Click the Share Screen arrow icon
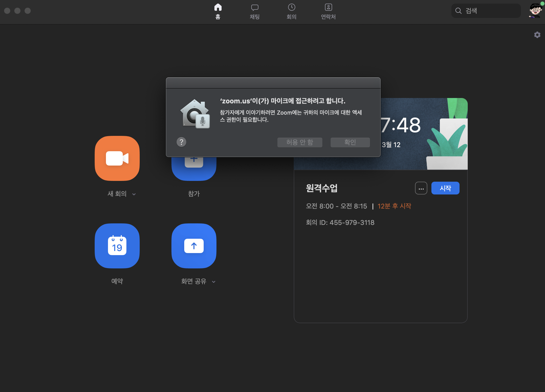This screenshot has height=392, width=545. [194, 246]
